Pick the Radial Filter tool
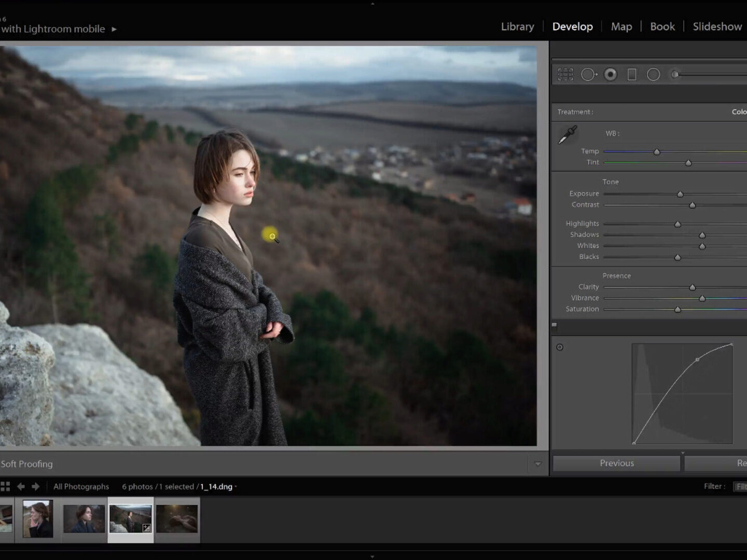Viewport: 747px width, 560px height. point(653,75)
